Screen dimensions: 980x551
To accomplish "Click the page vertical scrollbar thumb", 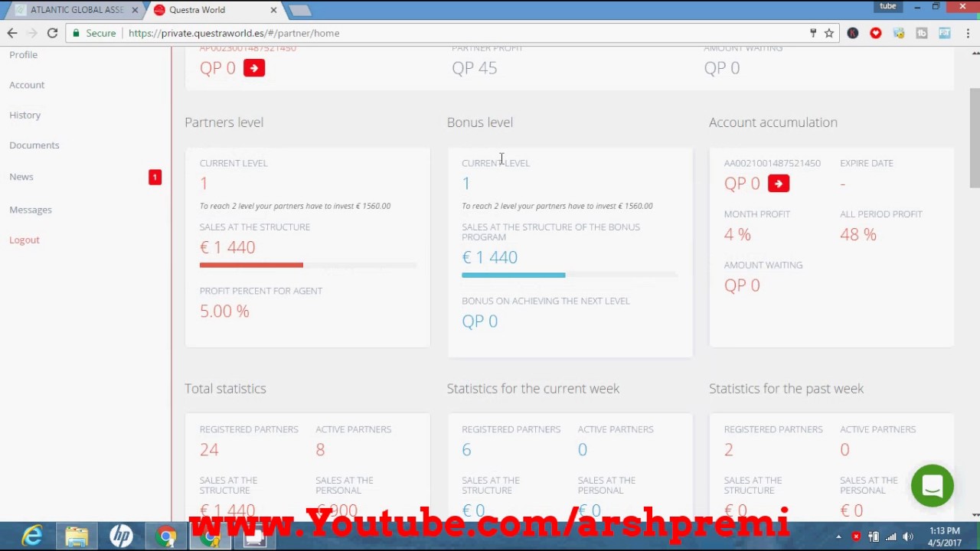I will 975,138.
